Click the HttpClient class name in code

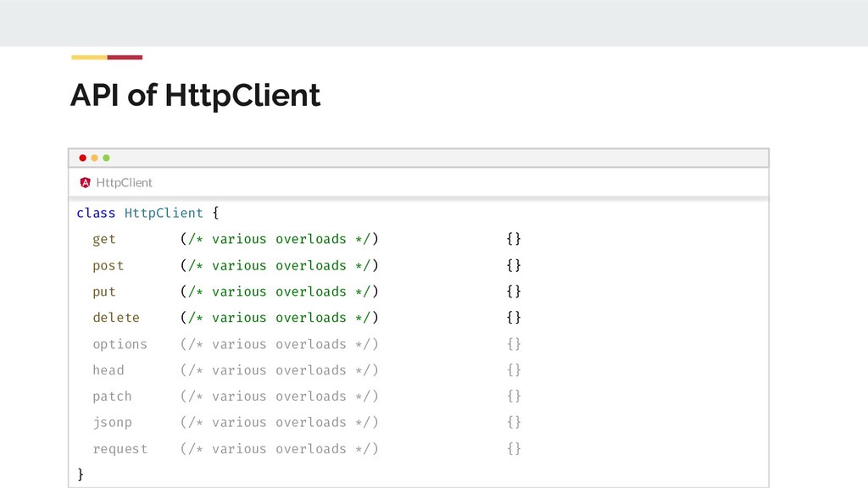[x=164, y=213]
